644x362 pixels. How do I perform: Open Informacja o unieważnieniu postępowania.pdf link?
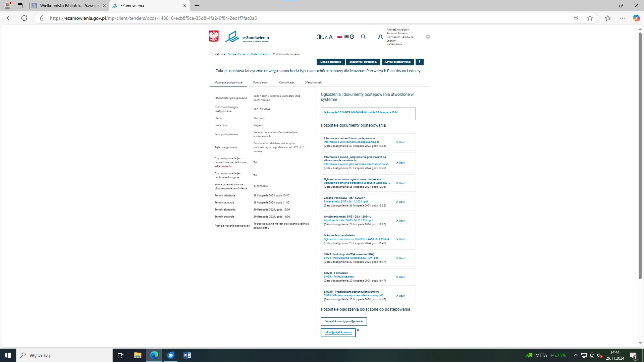(x=351, y=142)
